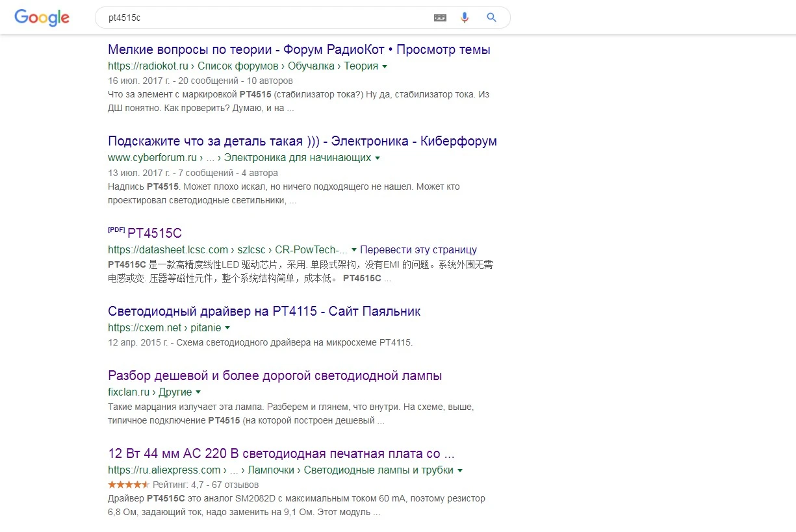Click 'Перевести эту страницу' link

[x=418, y=249]
